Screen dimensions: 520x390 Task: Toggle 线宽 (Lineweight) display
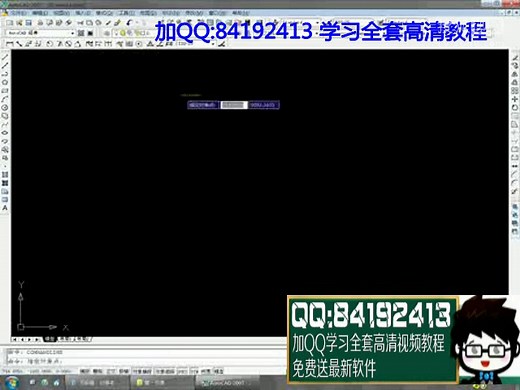coord(205,371)
